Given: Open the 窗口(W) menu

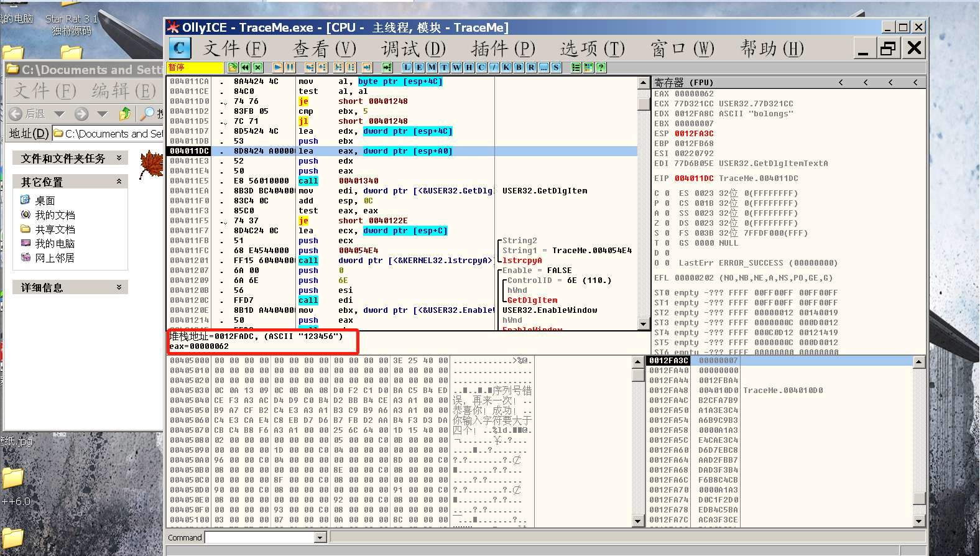Looking at the screenshot, I should pos(682,48).
